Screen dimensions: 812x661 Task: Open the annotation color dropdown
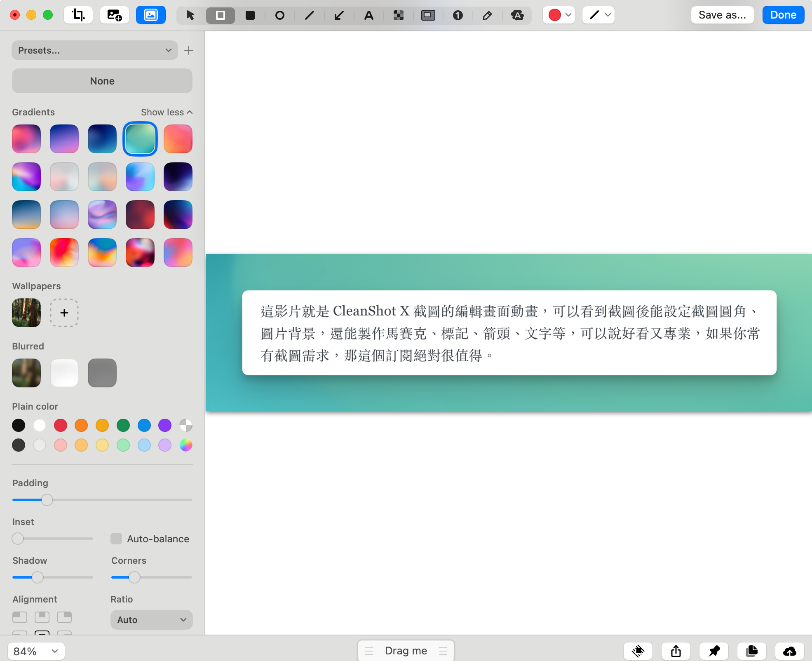coord(559,15)
